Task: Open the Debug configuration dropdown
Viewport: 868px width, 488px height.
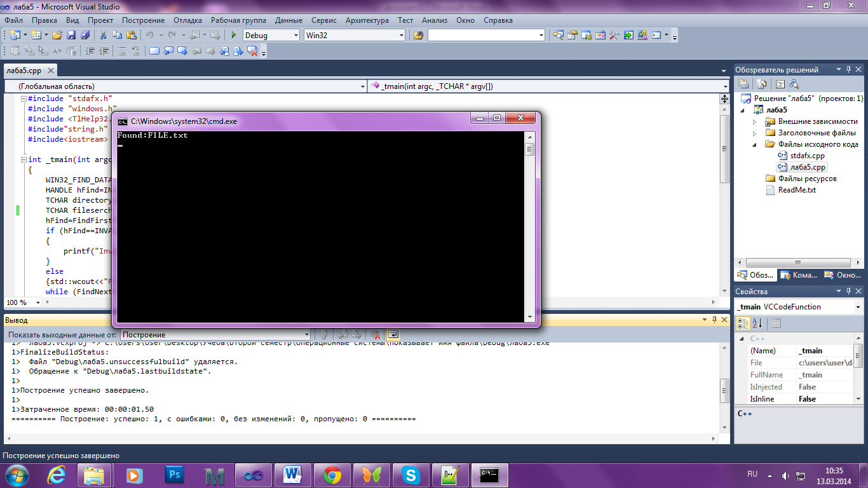Action: [295, 36]
